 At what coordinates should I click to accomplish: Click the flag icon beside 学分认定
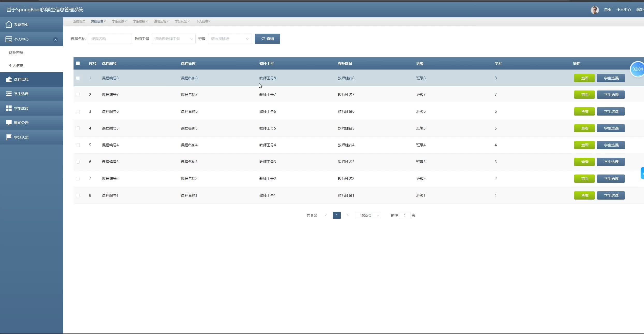click(x=9, y=137)
